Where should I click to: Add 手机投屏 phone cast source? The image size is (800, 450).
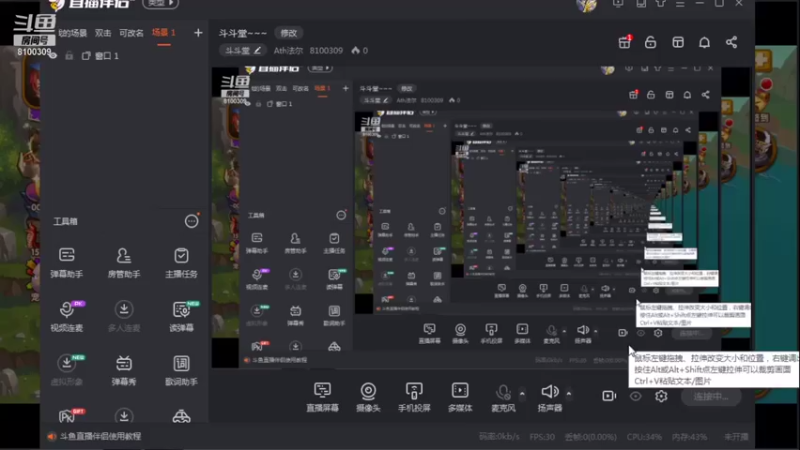point(414,396)
